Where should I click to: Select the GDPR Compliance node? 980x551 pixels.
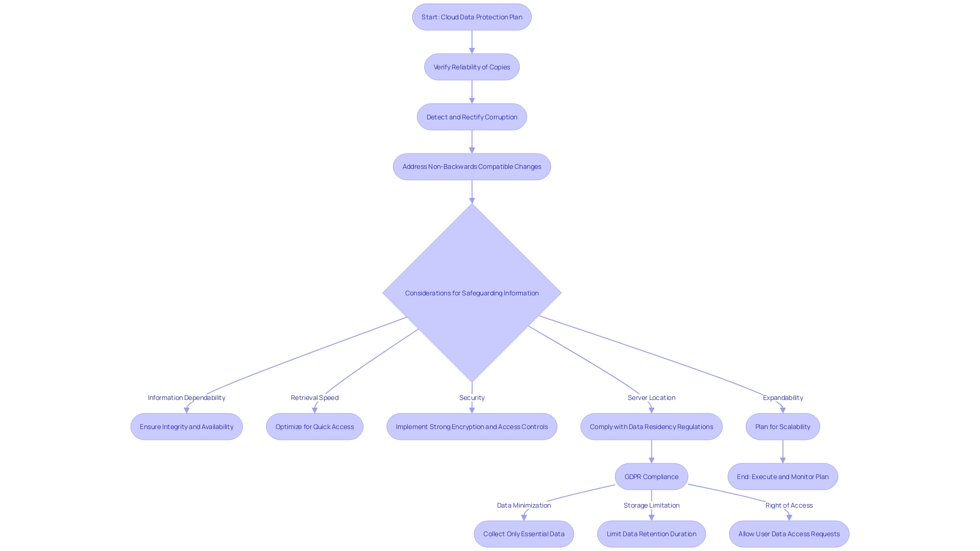coord(651,475)
